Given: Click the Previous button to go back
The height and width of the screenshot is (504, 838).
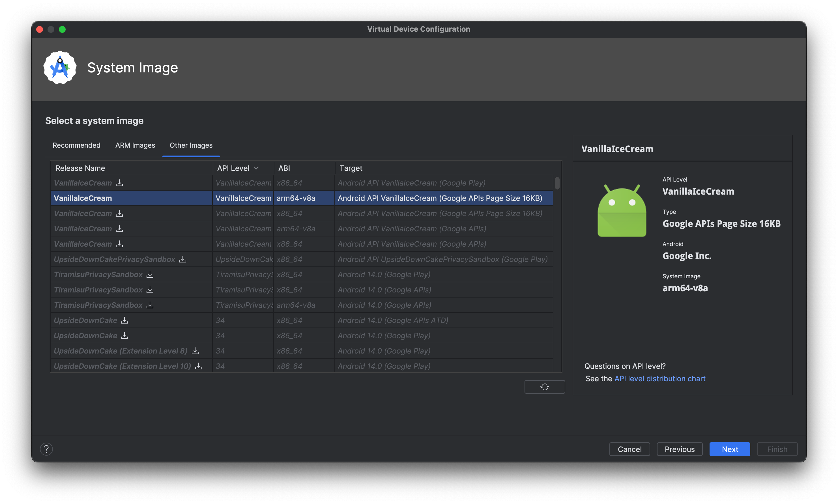Looking at the screenshot, I should click(x=679, y=449).
